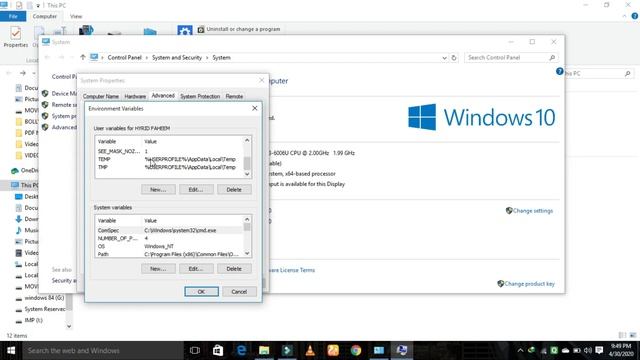Launch Edge browser from taskbar
The image size is (640, 360).
241,351
